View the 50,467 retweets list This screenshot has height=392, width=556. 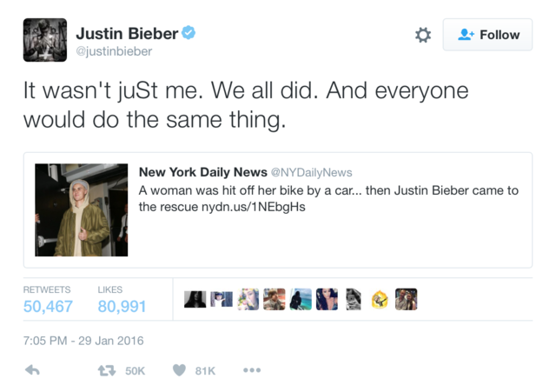48,306
